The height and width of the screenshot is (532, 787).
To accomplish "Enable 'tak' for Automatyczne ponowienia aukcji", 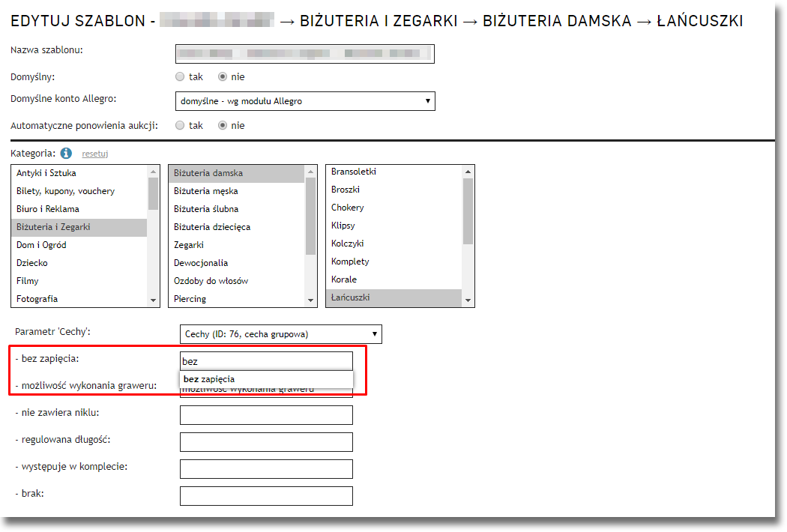I will click(x=180, y=125).
